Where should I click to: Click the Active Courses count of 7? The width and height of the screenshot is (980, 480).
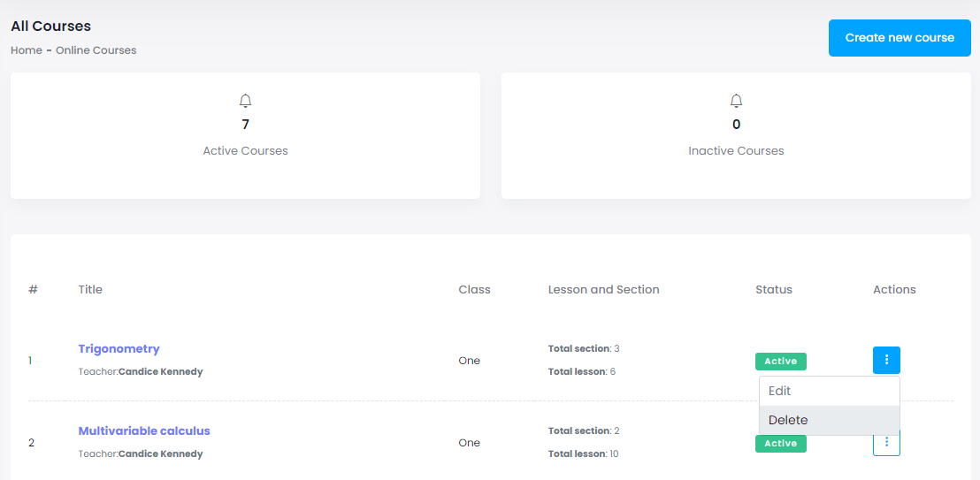pyautogui.click(x=245, y=125)
